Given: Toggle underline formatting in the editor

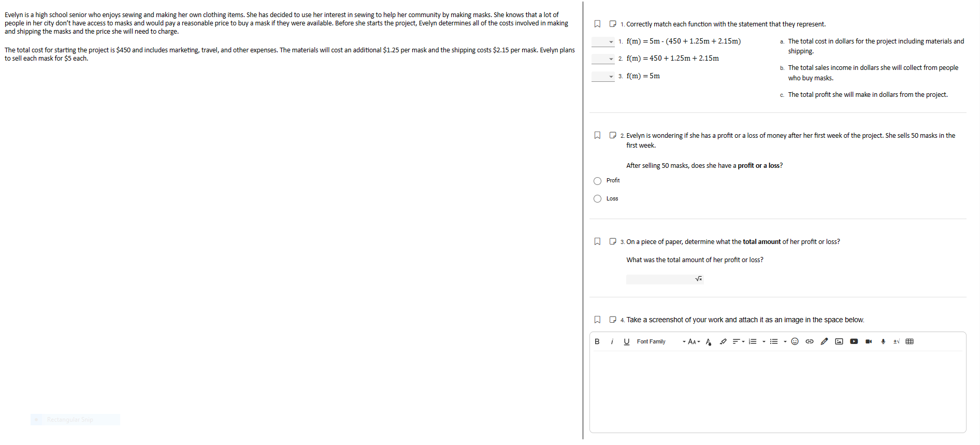Looking at the screenshot, I should [x=627, y=341].
